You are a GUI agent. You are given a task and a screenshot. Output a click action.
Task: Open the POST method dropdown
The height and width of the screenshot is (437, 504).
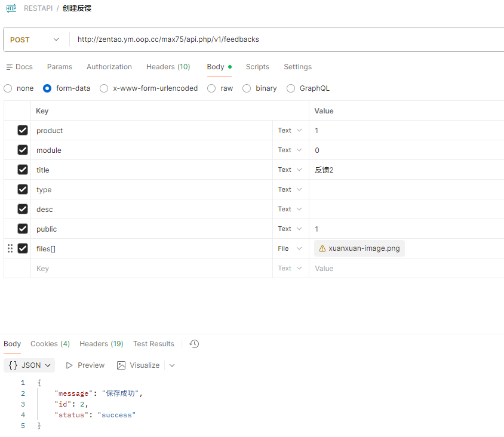35,39
